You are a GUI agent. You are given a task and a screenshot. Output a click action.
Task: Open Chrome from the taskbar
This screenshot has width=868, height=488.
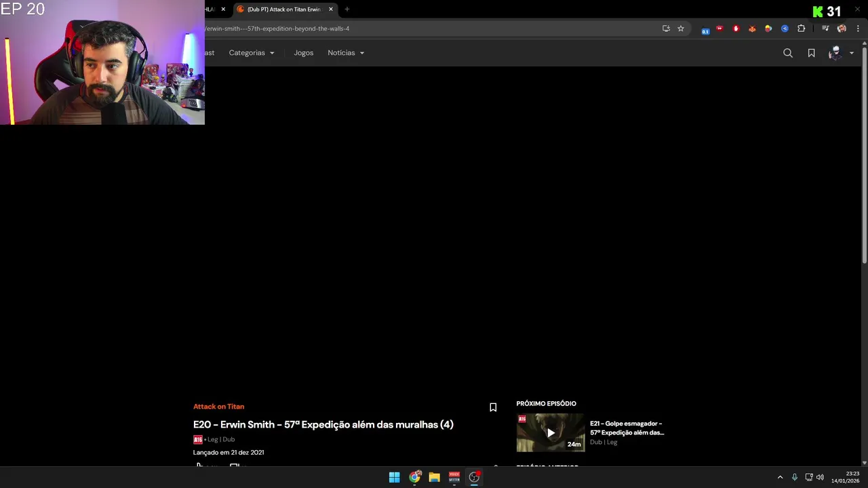414,477
